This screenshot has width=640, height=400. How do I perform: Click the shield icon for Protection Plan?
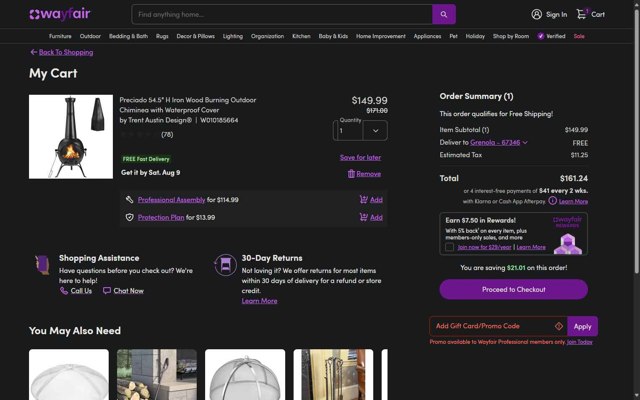click(x=129, y=218)
